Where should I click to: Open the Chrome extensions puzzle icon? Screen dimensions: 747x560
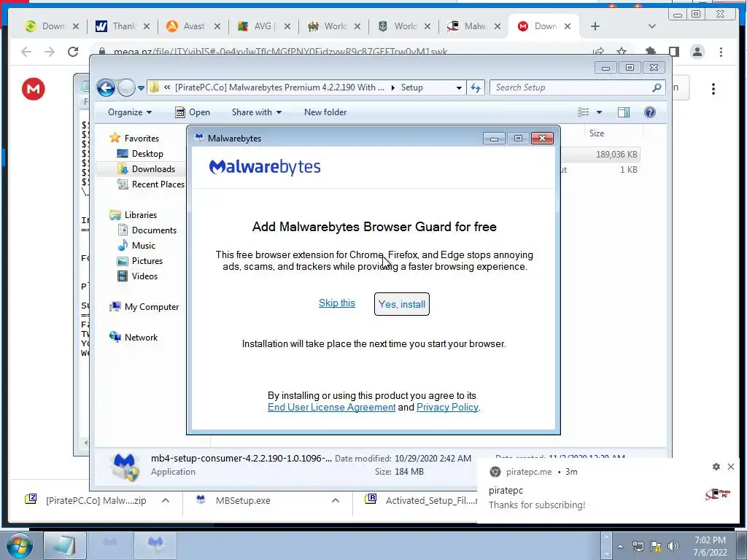pyautogui.click(x=650, y=52)
